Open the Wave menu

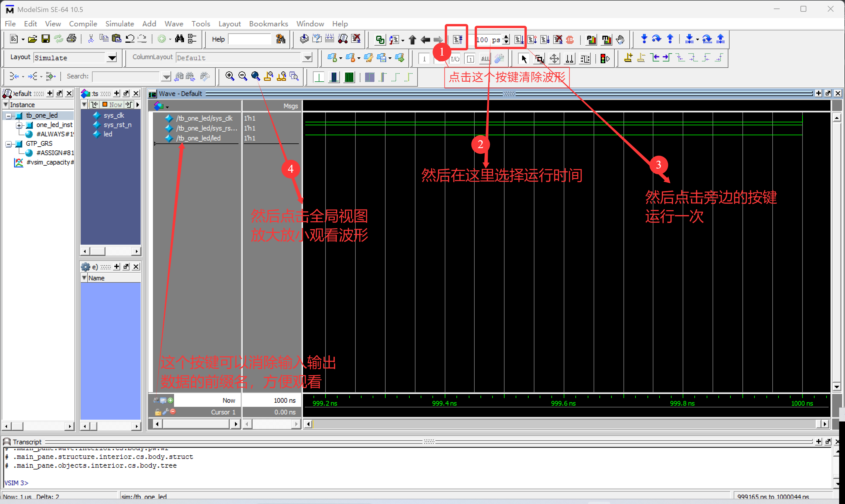pos(174,24)
